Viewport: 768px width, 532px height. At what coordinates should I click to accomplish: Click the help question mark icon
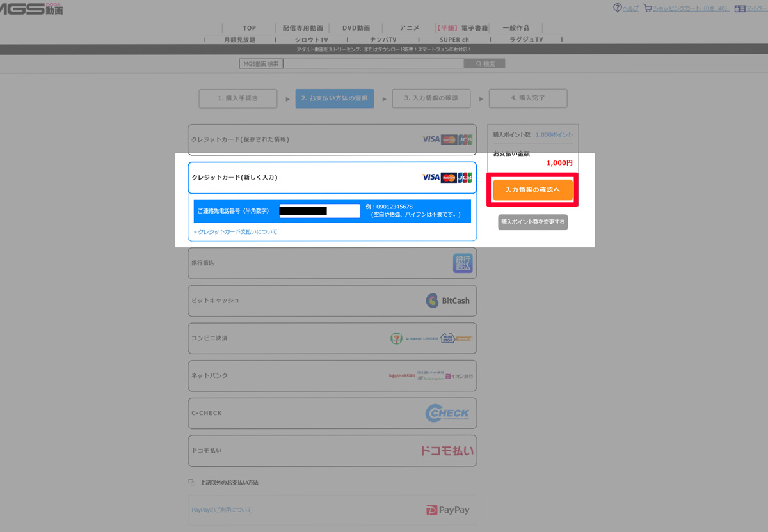point(617,8)
